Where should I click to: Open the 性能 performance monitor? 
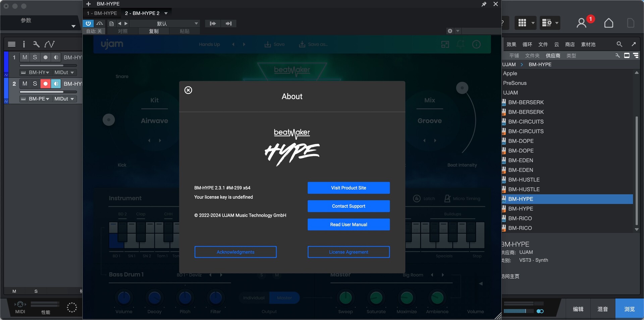[45, 308]
